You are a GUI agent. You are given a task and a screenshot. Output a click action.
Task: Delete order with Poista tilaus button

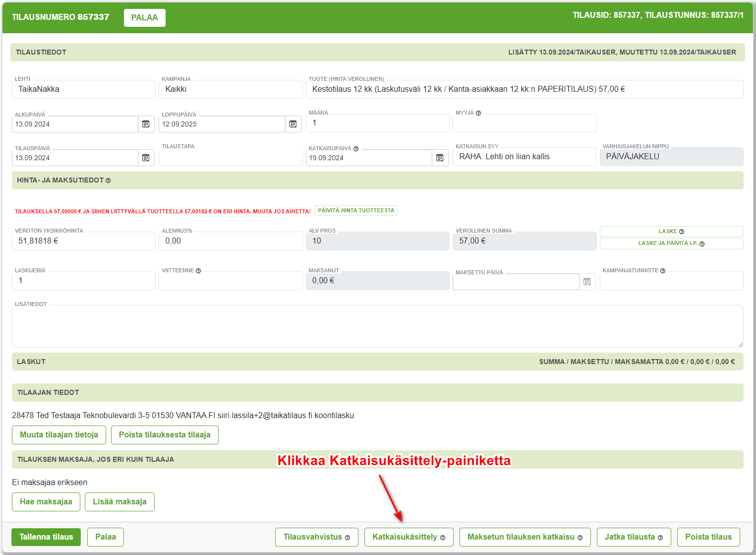tap(708, 537)
